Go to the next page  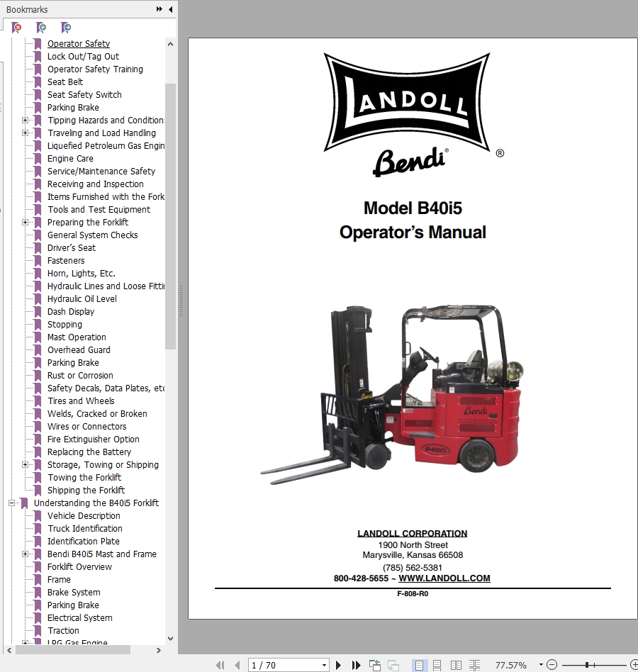click(x=338, y=665)
